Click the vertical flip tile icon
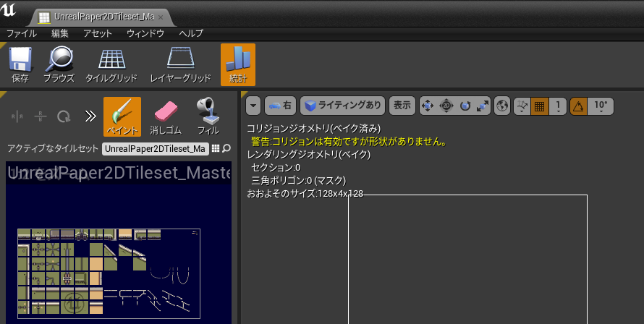Screen dimensions: 644x324 pos(41,116)
